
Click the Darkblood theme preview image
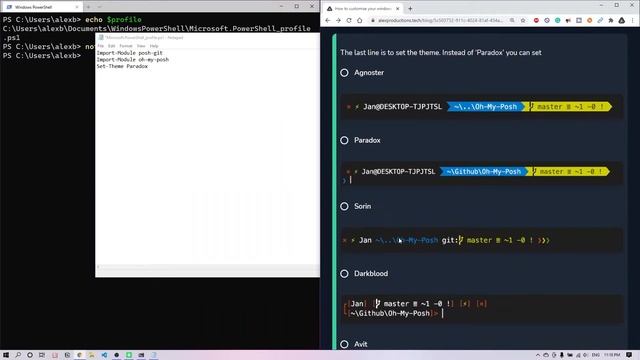(482, 309)
